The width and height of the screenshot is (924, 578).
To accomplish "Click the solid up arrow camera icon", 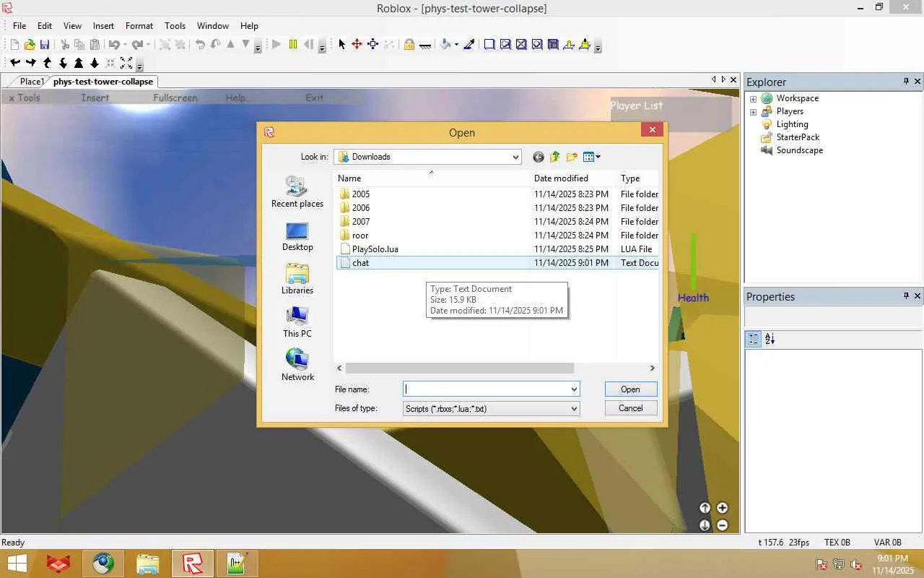I will [79, 64].
